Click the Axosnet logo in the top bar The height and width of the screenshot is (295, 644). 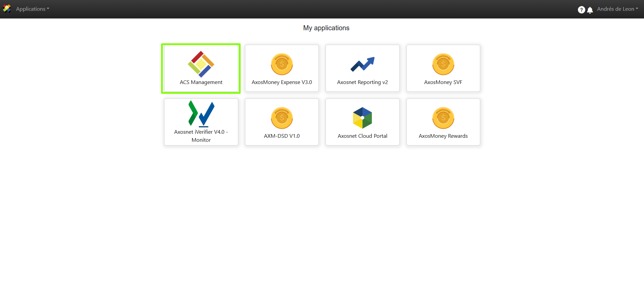tap(7, 9)
